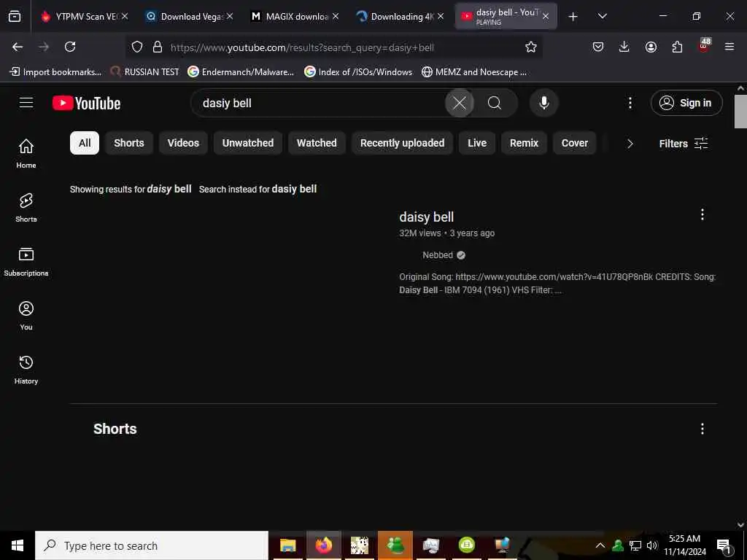Select the Recently uploaded filter chip

pos(402,143)
